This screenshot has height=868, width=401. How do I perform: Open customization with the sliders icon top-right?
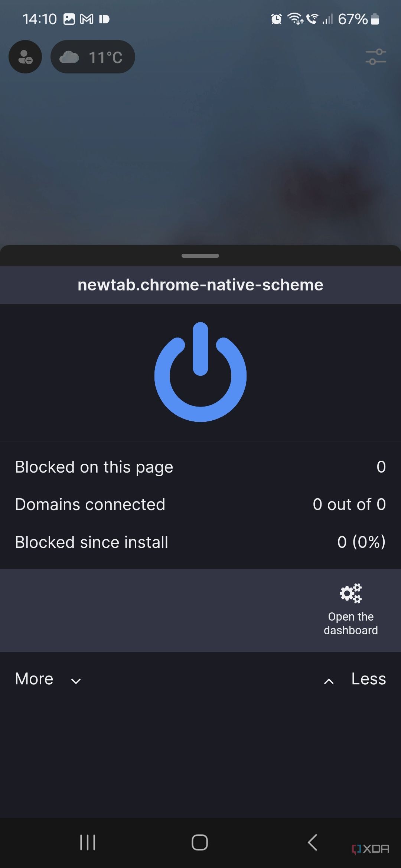(x=376, y=56)
